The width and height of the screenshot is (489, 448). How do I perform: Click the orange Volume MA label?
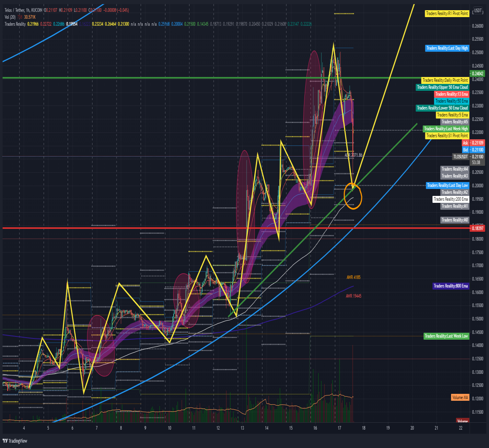pyautogui.click(x=460, y=397)
